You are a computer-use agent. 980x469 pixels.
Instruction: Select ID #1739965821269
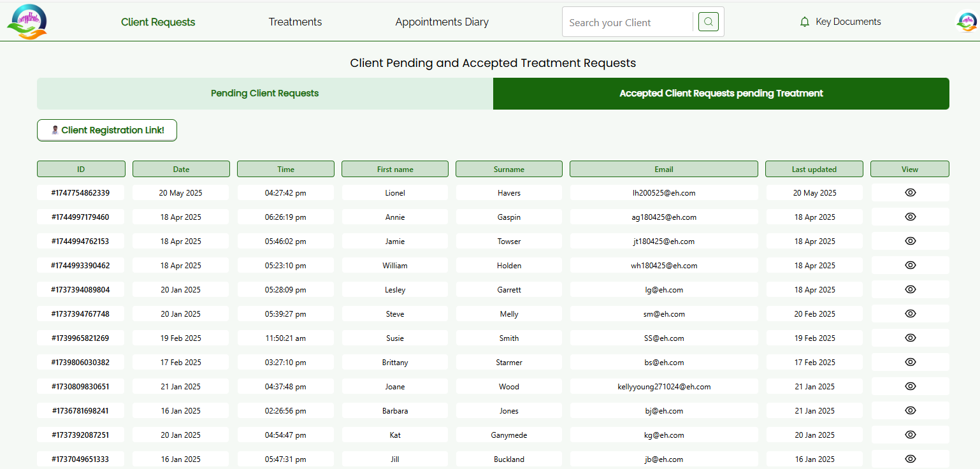click(x=80, y=338)
